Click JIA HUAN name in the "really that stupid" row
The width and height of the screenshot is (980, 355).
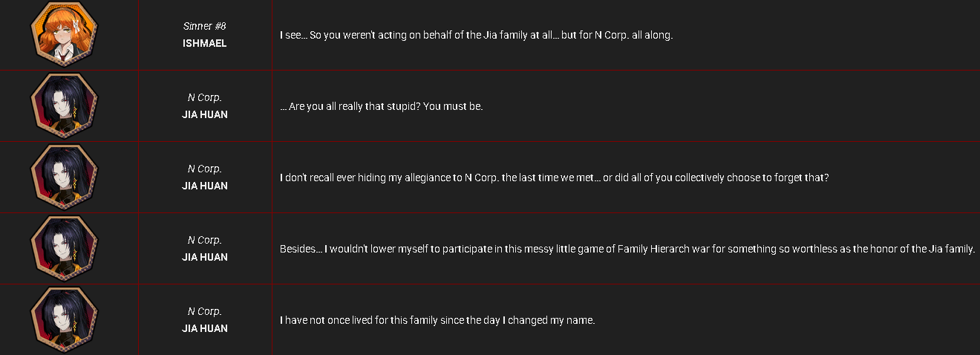coord(204,114)
